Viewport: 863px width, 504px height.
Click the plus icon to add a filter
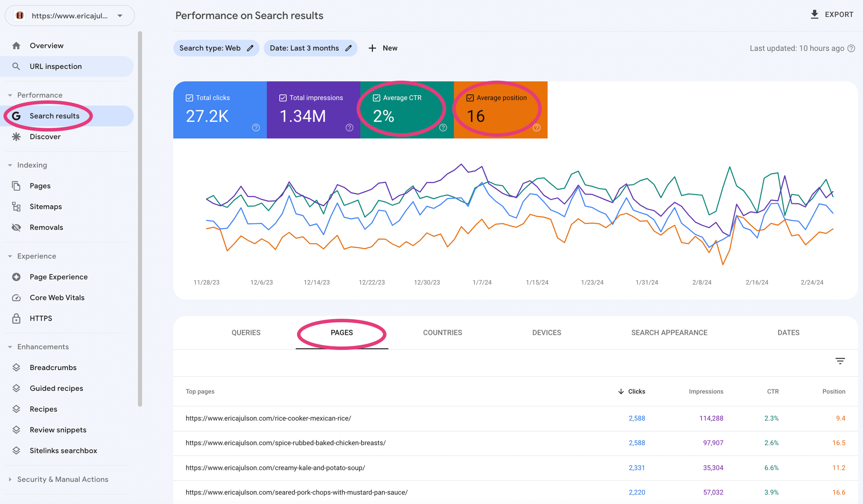point(372,48)
